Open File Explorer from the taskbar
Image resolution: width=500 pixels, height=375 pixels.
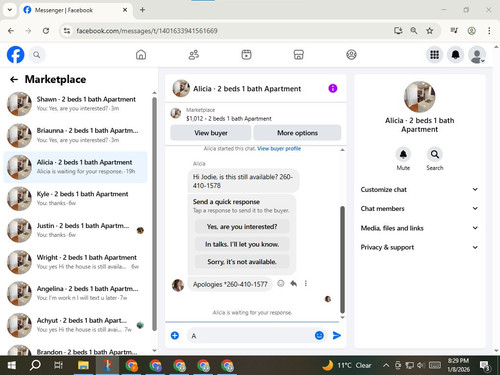pos(83,365)
